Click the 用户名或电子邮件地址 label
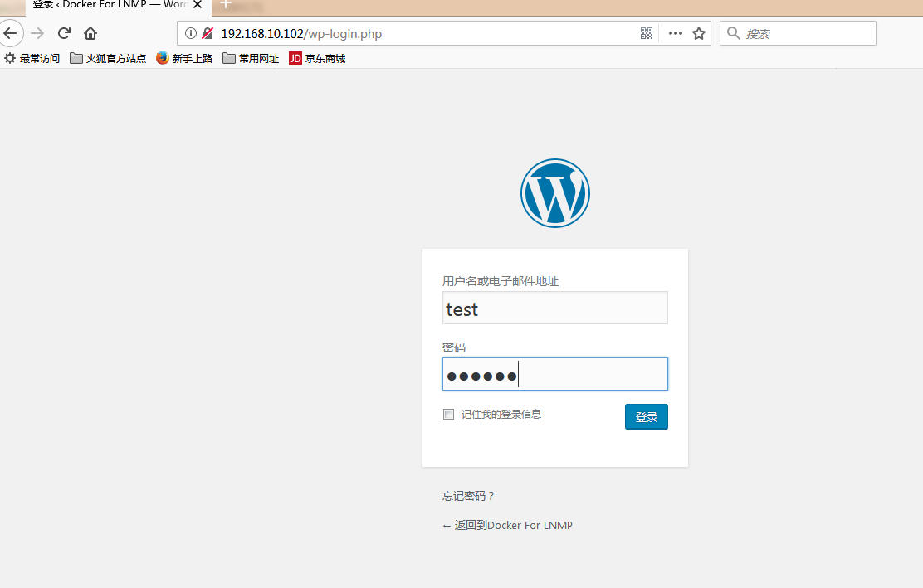This screenshot has height=588, width=923. tap(501, 281)
